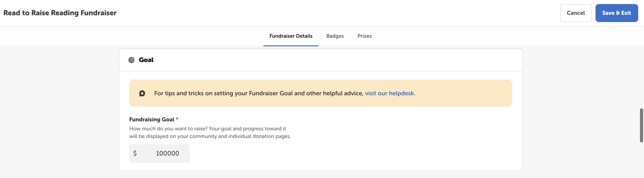
Task: Click the dollar sign in the goal field
Action: pos(135,153)
